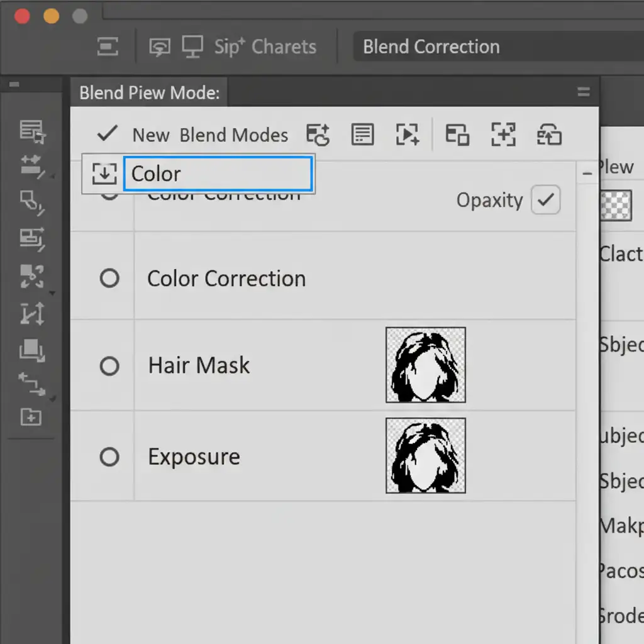Image resolution: width=644 pixels, height=644 pixels.
Task: Click the New Blend Modes menu item
Action: 210,135
